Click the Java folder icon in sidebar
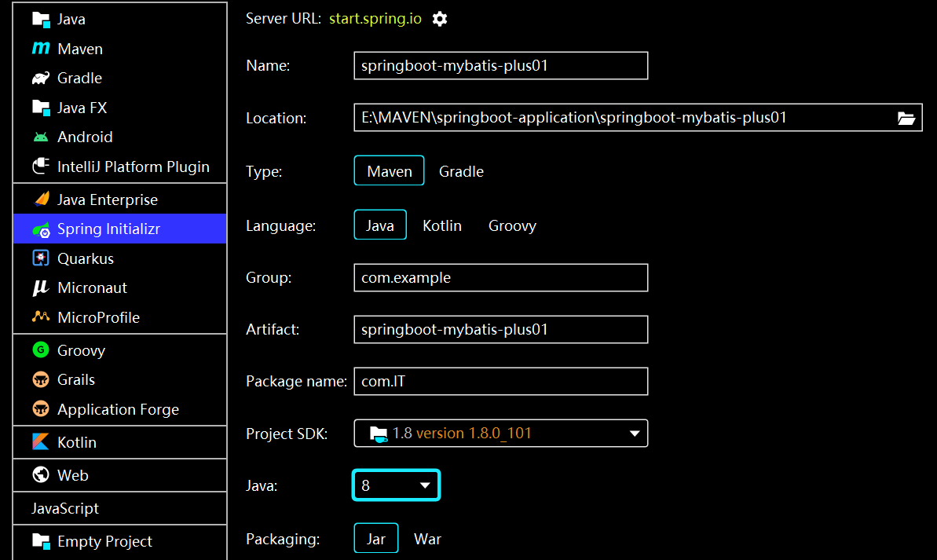Viewport: 937px width, 560px height. (41, 19)
